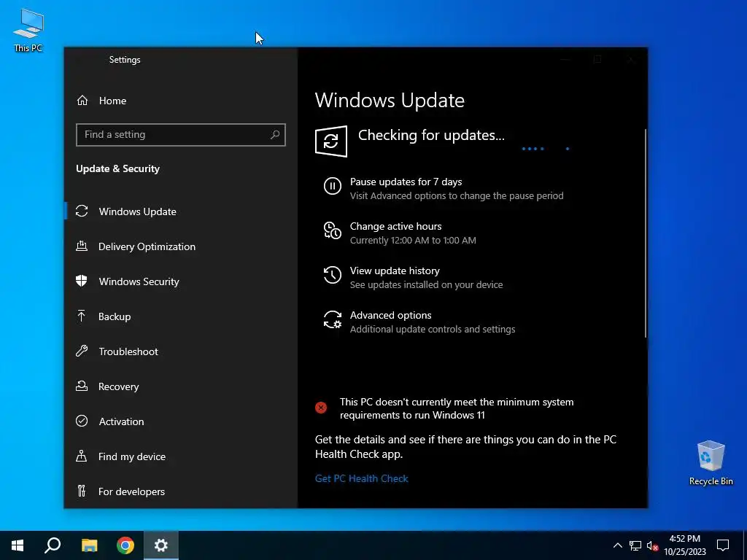Select the This PC desktop icon

tap(28, 31)
